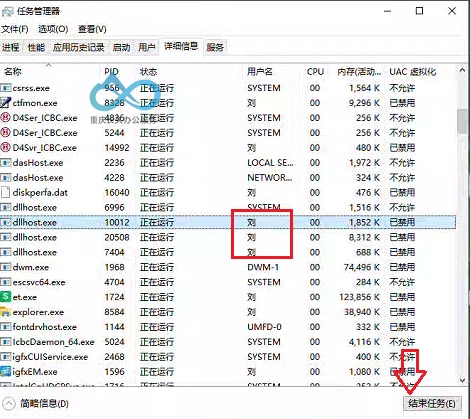Select the csrss.exe row

click(228, 88)
